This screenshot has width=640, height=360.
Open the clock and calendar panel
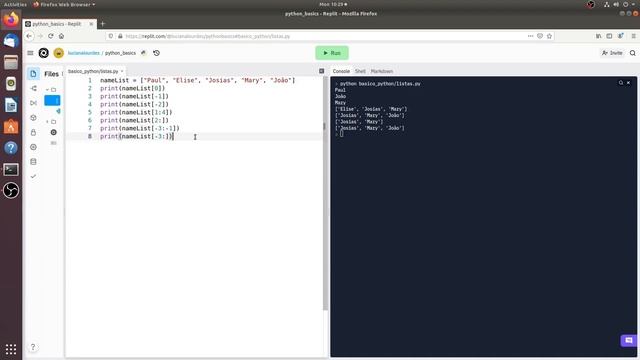(333, 4)
